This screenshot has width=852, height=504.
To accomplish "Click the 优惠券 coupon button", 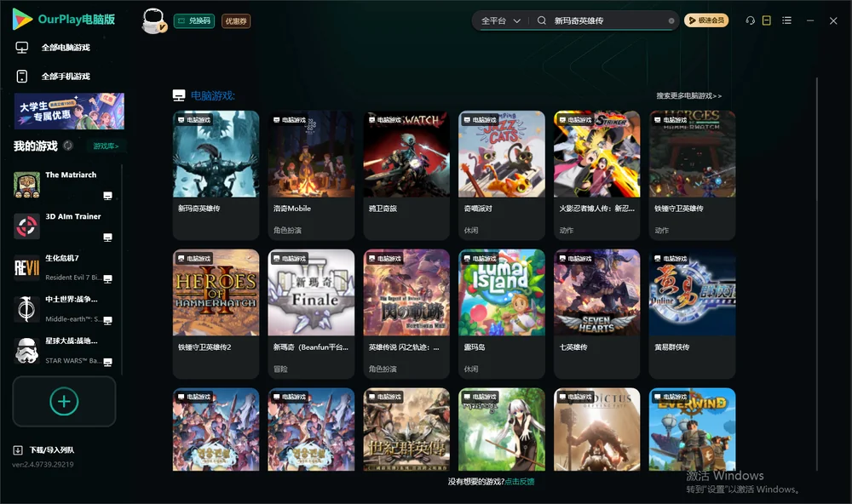I will click(236, 21).
